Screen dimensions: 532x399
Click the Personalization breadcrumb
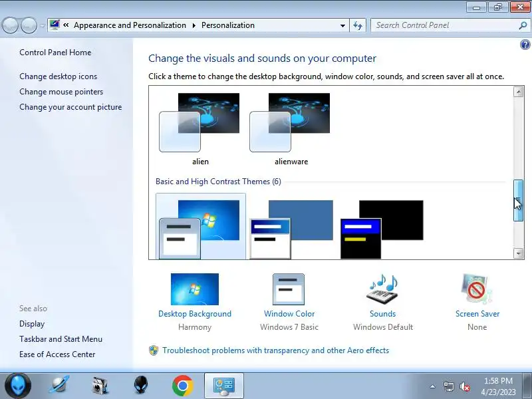228,25
